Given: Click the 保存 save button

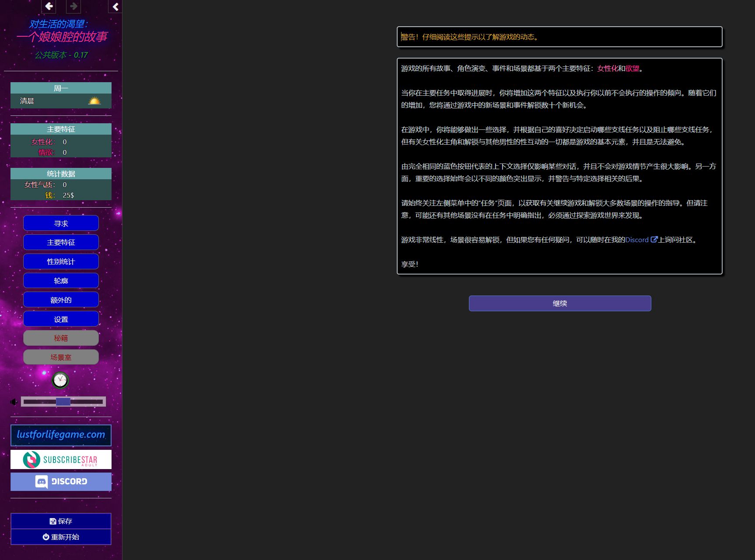Looking at the screenshot, I should click(61, 521).
